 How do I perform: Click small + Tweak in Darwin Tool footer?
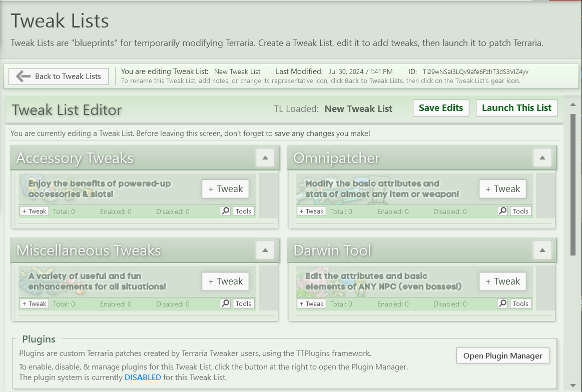(311, 303)
